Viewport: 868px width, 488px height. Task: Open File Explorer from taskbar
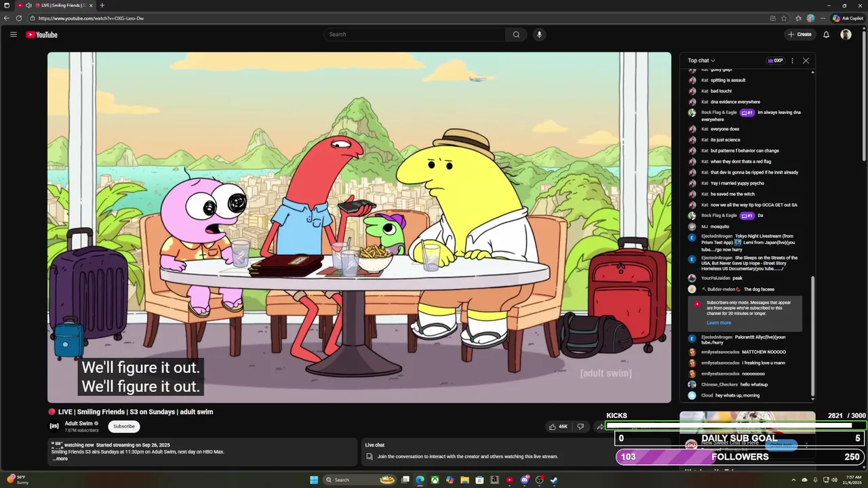pos(465,480)
